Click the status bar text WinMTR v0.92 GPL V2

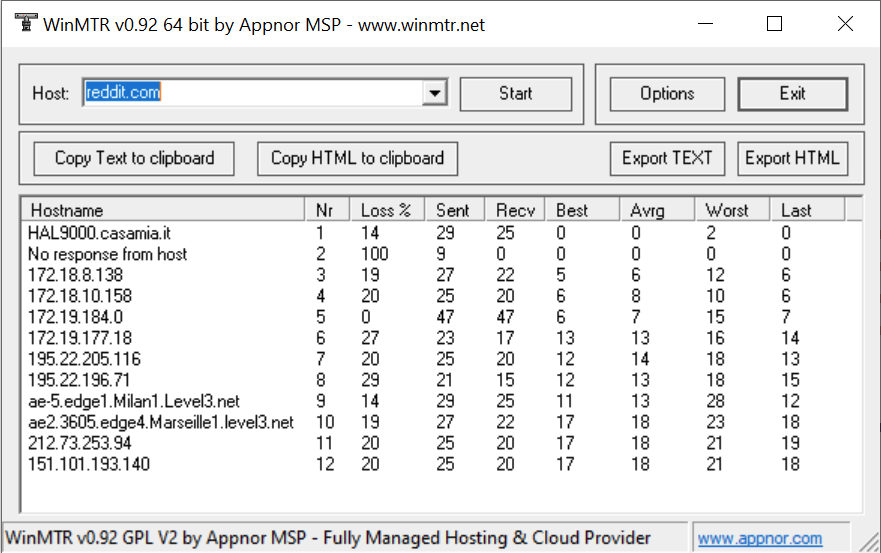pyautogui.click(x=328, y=538)
